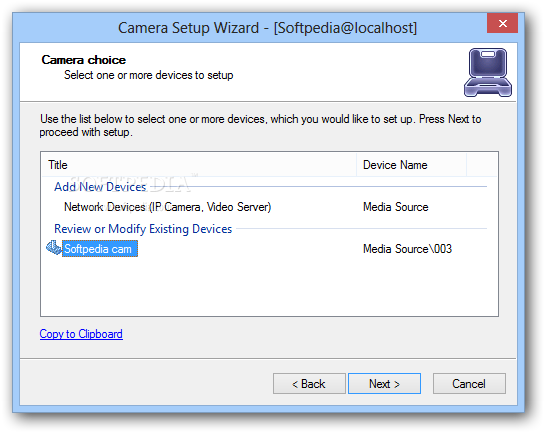Click the empty column header after Device Name

[481, 165]
